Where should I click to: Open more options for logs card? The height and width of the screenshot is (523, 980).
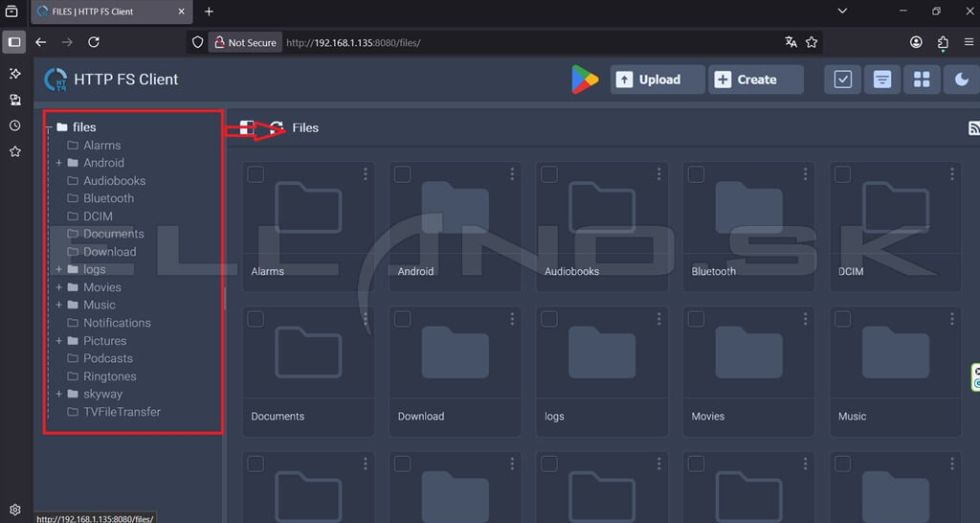pos(658,319)
